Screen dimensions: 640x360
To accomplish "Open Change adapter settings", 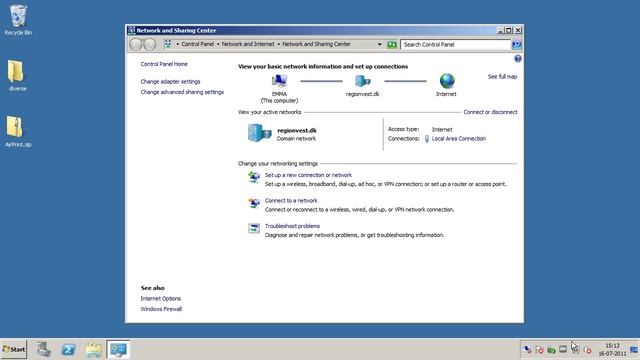I will (171, 82).
